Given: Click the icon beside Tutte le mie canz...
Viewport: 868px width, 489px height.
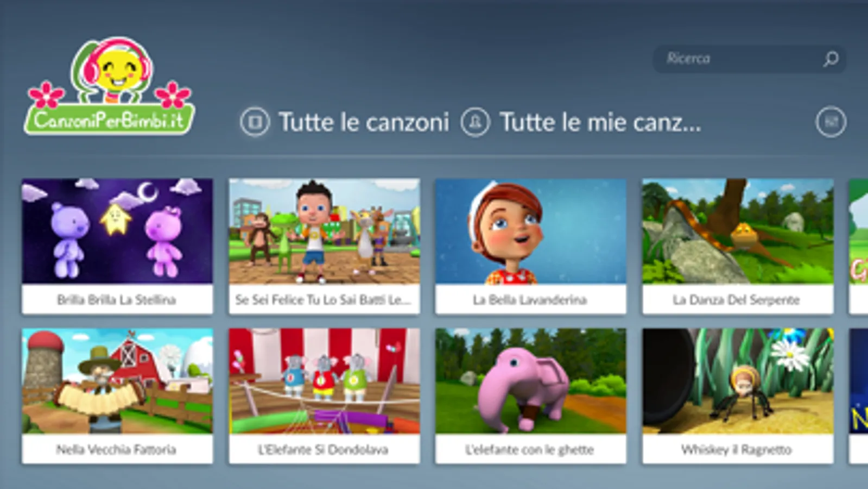Looking at the screenshot, I should point(476,122).
